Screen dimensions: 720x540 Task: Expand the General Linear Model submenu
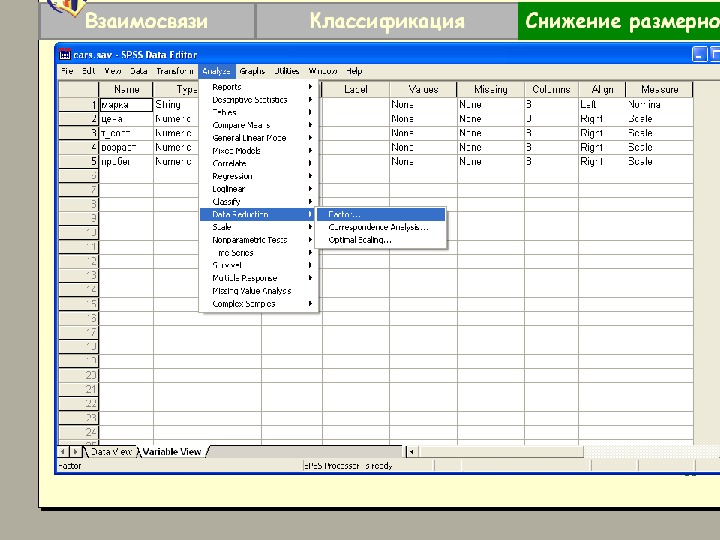(x=259, y=138)
